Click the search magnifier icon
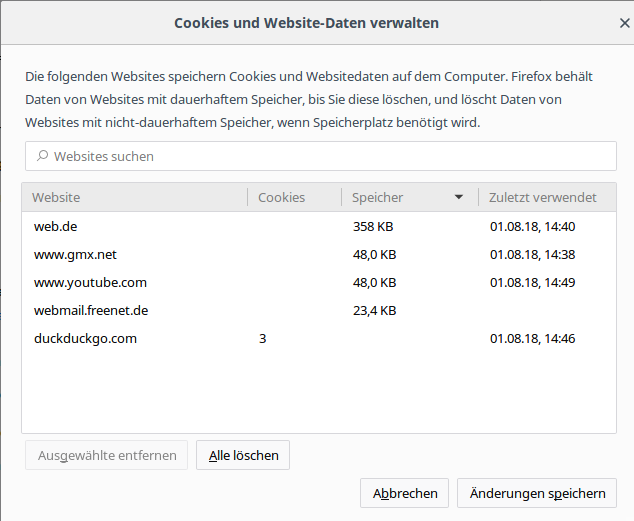This screenshot has width=634, height=521. coord(42,157)
